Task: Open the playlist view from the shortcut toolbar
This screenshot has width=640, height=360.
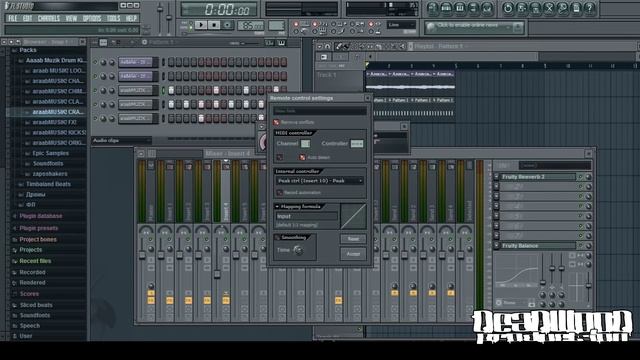Action: (433, 8)
